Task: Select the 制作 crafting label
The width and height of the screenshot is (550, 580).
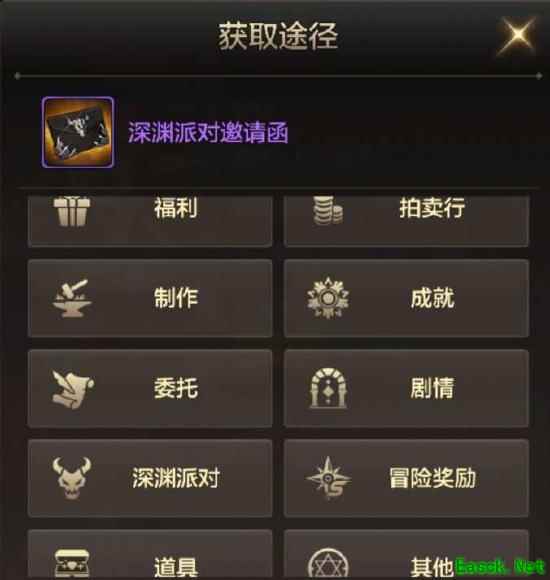Action: point(176,298)
